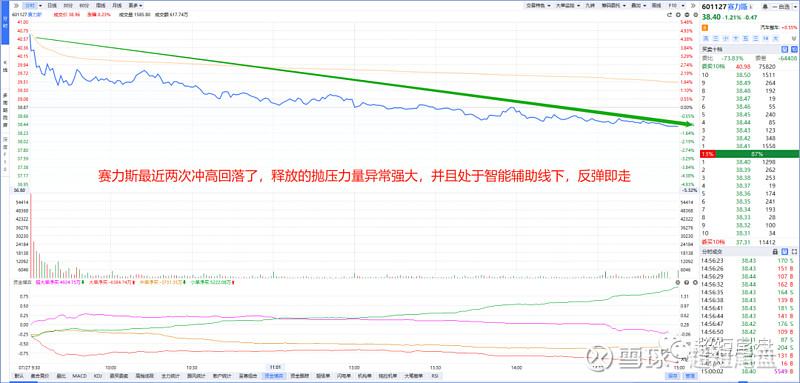The width and height of the screenshot is (800, 383).
Task: Select the 深度F10 tab in left sidebar
Action: [6, 155]
